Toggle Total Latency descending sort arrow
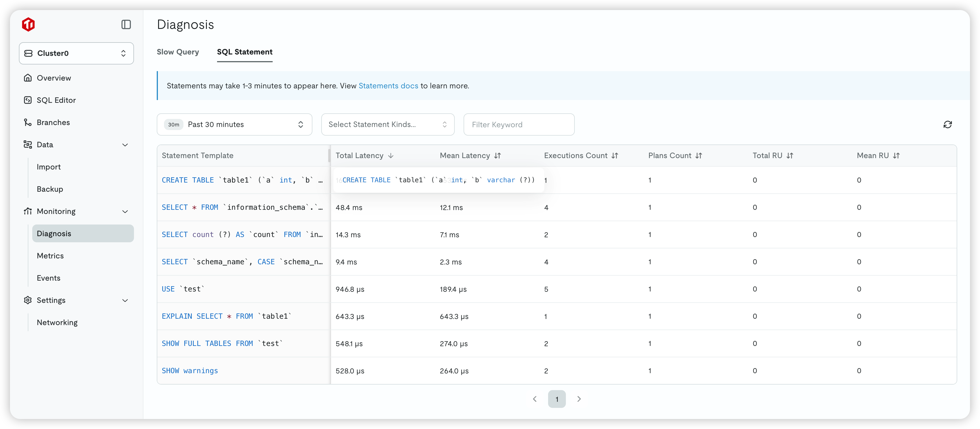The height and width of the screenshot is (429, 980). pyautogui.click(x=391, y=156)
